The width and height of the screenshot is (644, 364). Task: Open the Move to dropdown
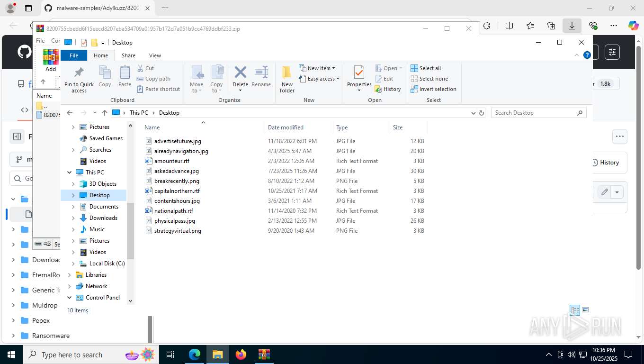tap(197, 79)
